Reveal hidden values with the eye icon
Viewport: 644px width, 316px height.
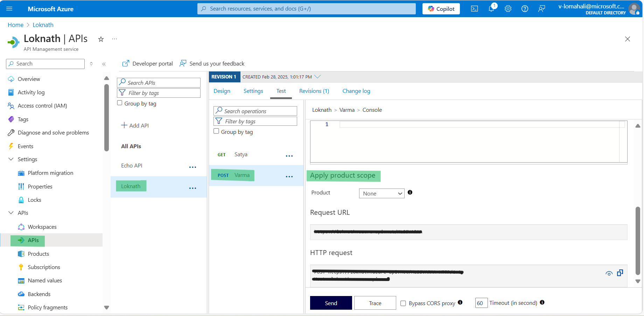(609, 274)
